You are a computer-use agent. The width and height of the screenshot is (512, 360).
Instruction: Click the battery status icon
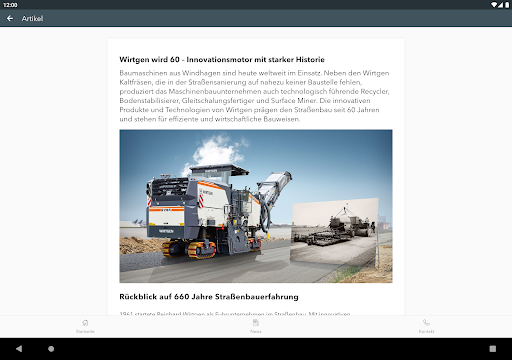507,5
